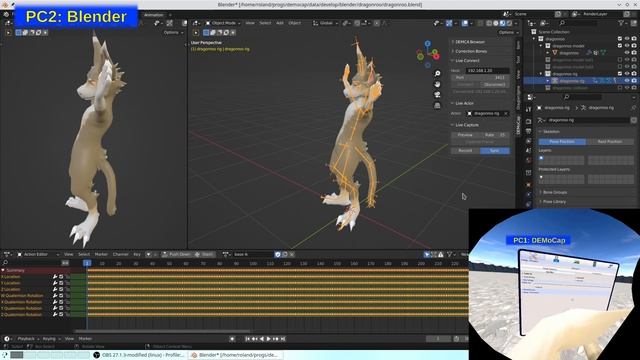Screen dimensions: 640x360
Task: Toggle checkbox of dragonroo.rig collection
Action: pos(620,73)
